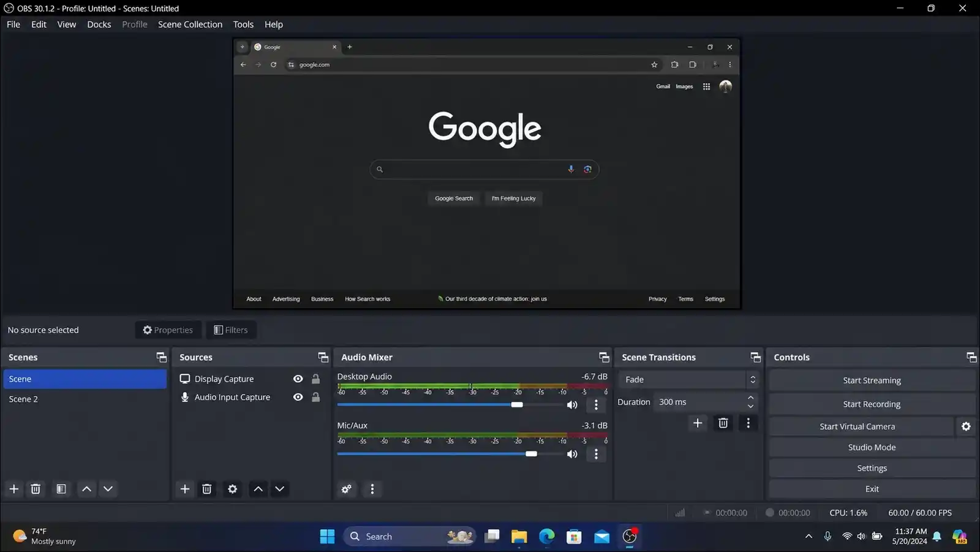Open the File menu
The height and width of the screenshot is (552, 980).
tap(13, 25)
